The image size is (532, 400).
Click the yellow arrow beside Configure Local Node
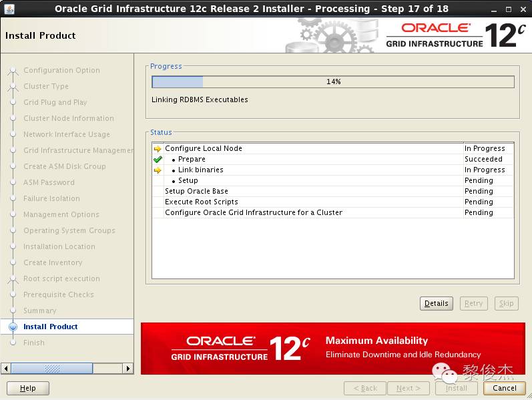(x=158, y=149)
